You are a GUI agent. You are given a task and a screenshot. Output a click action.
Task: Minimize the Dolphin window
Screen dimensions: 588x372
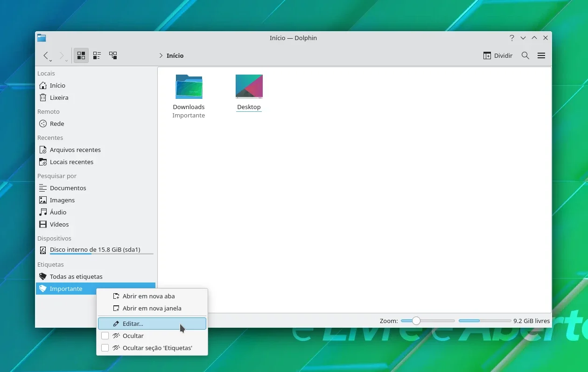coord(523,38)
